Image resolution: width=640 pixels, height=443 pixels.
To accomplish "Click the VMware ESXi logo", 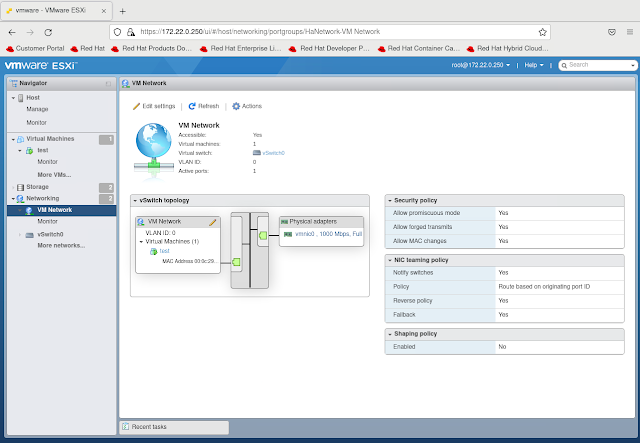I will 40,65.
